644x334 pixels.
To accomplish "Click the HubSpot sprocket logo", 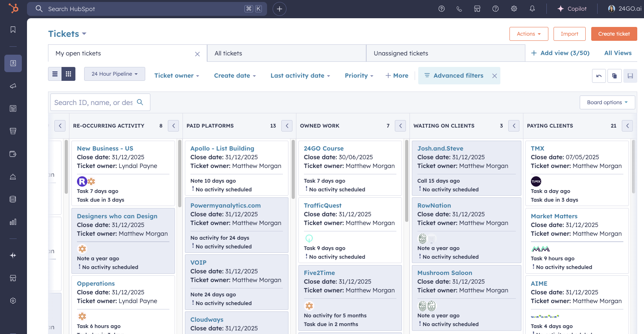I will click(13, 8).
